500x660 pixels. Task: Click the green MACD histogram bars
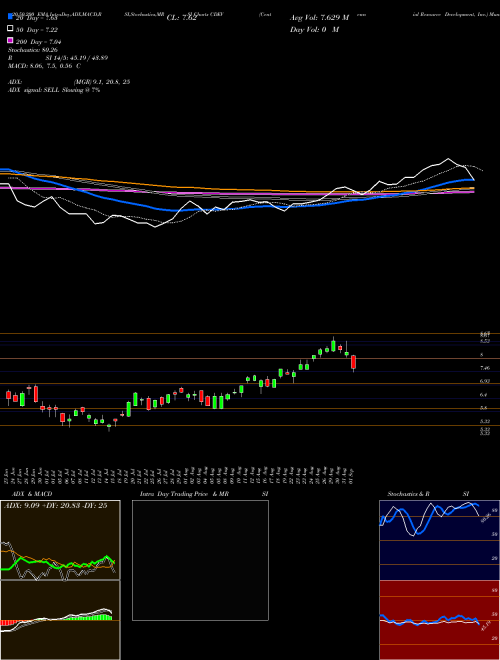[89, 617]
